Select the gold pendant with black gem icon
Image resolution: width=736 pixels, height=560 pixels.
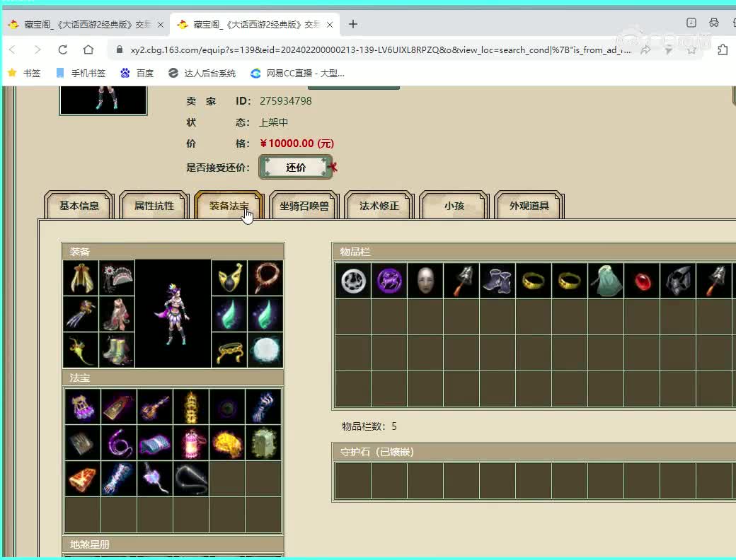point(229,278)
